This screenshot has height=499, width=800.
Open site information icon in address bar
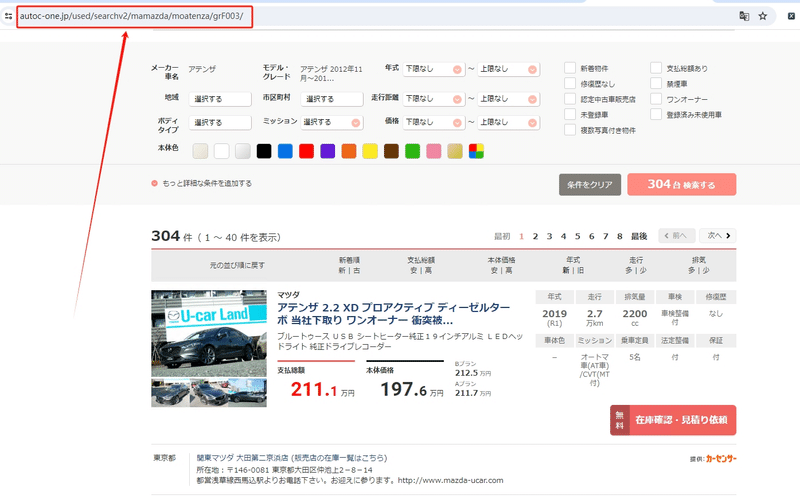[x=8, y=16]
